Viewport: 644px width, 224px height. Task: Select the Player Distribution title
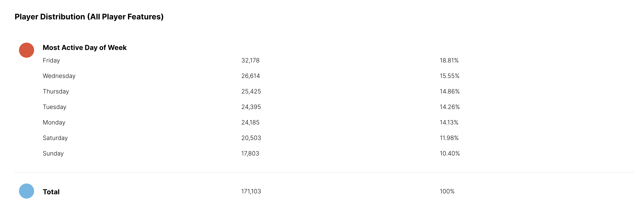click(x=89, y=17)
